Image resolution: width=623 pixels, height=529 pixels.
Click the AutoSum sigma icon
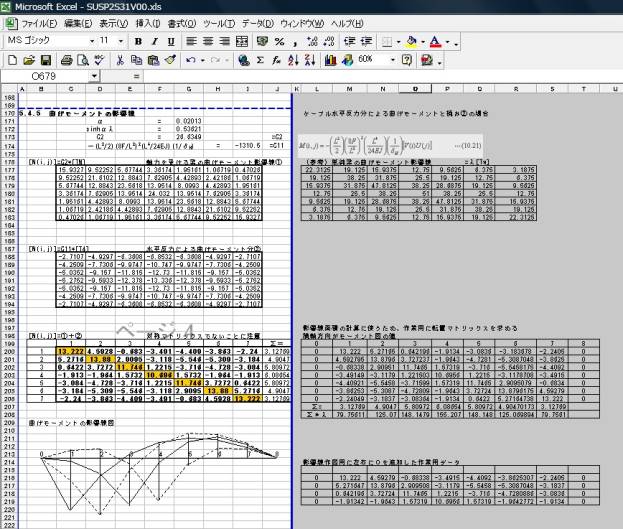260,60
